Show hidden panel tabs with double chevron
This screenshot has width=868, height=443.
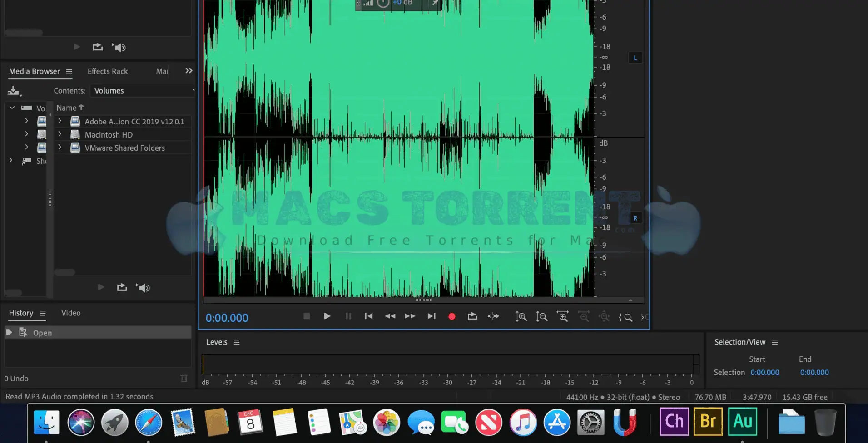tap(189, 71)
